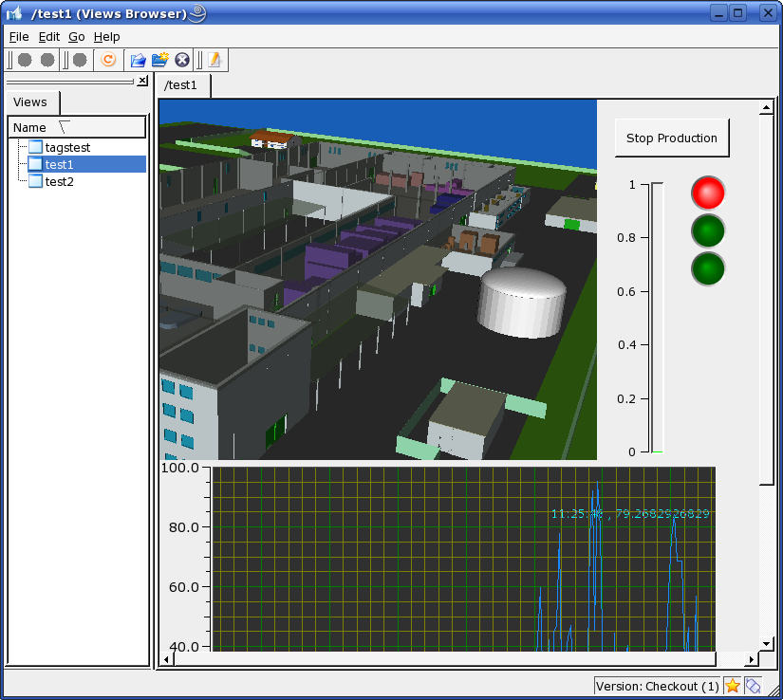Toggle the bottom green indicator light

pos(707,268)
